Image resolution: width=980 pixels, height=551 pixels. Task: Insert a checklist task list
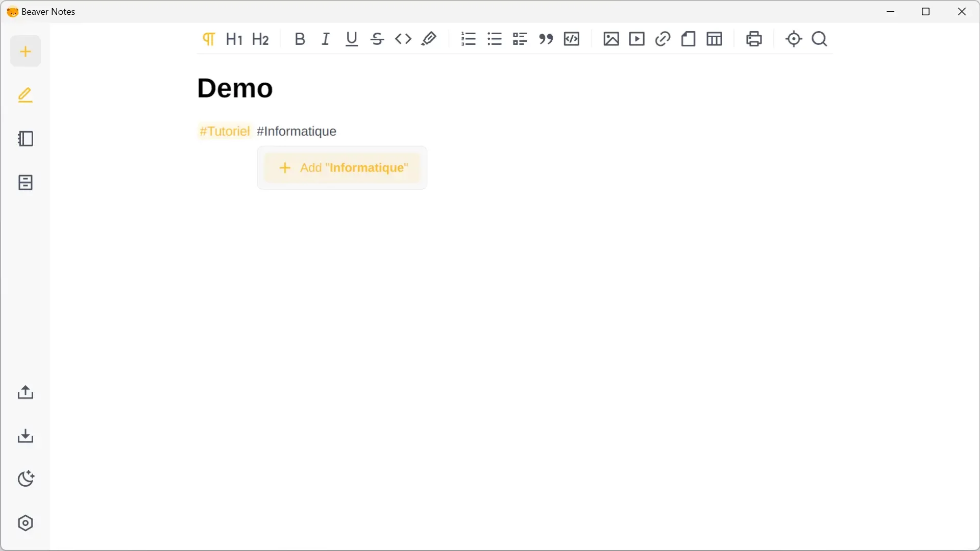point(520,39)
